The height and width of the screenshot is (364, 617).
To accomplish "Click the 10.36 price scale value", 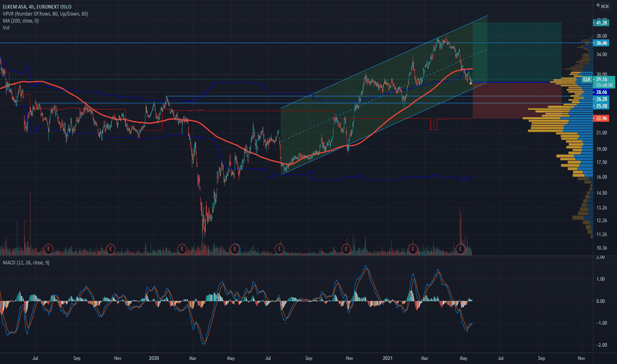I will tap(601, 248).
